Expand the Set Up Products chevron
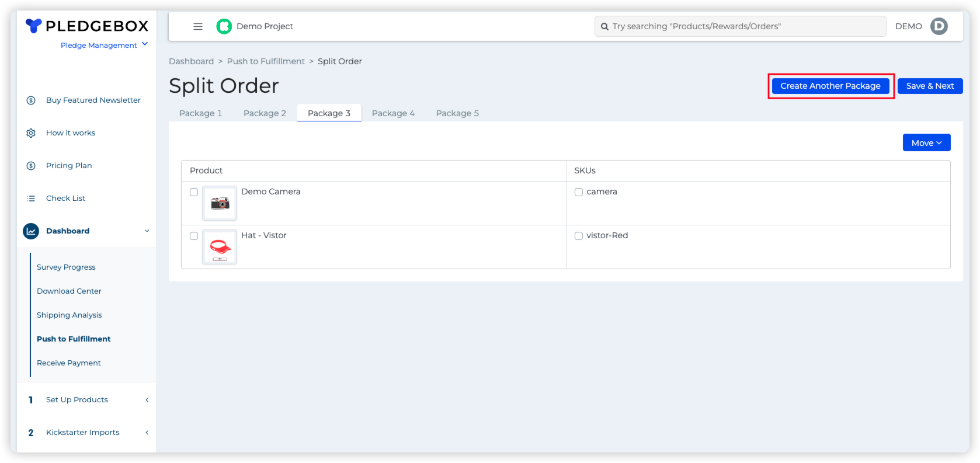 tap(147, 400)
